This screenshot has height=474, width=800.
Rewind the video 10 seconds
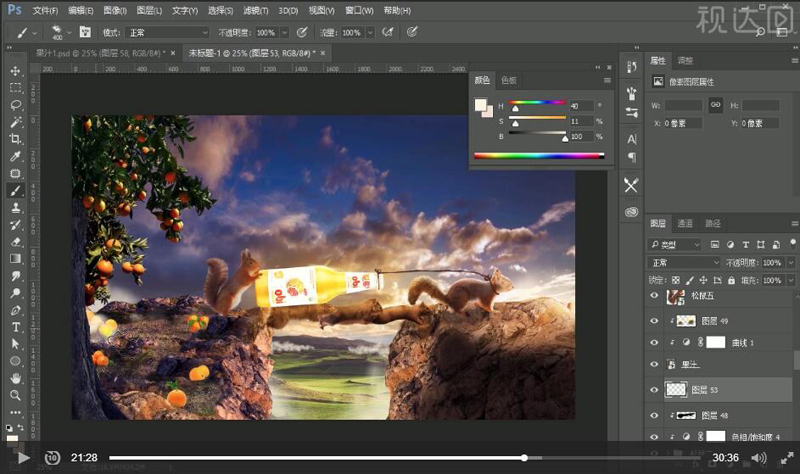[52, 458]
